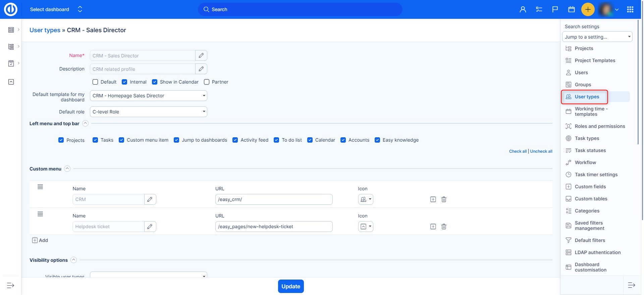
Task: Open Default template for my dashboard dropdown
Action: [148, 96]
